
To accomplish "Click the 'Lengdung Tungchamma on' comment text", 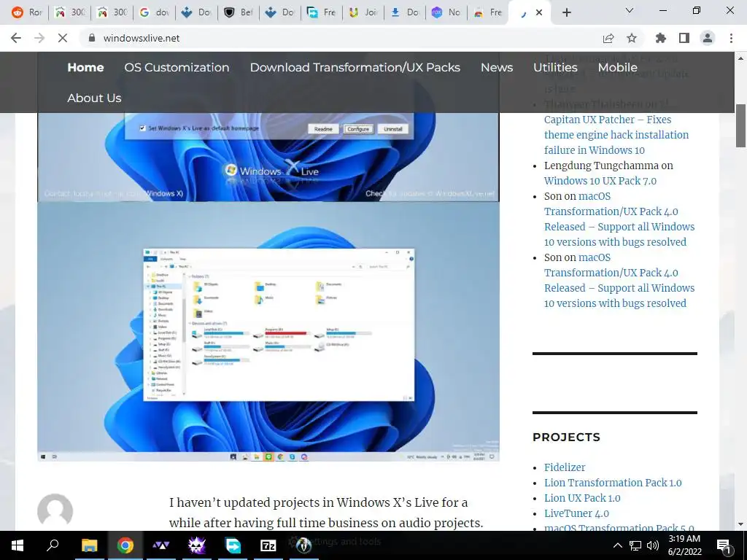I will pos(608,166).
